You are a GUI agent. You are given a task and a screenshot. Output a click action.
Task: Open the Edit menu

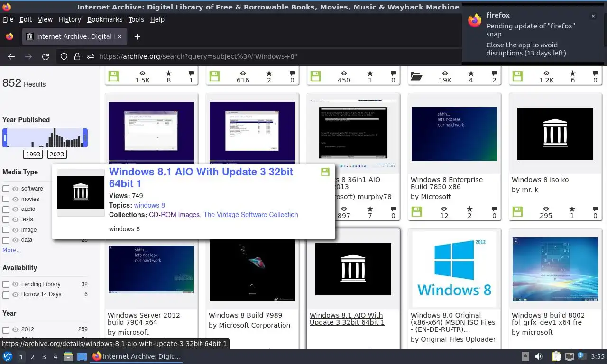coord(26,19)
